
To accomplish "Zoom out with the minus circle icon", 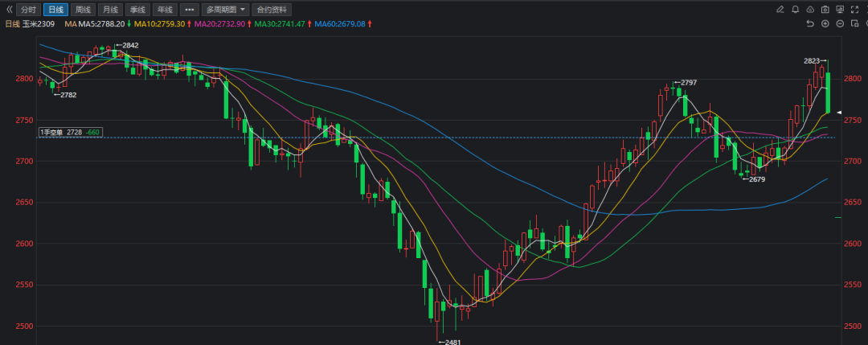I will (x=840, y=23).
